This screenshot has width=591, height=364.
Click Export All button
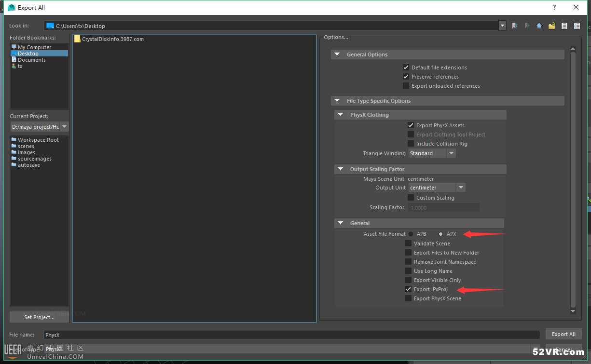[x=564, y=334]
